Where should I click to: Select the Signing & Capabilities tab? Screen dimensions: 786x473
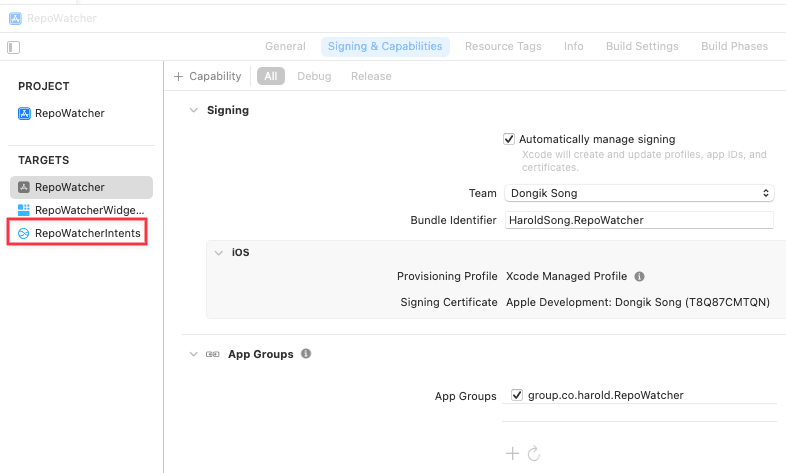[385, 47]
